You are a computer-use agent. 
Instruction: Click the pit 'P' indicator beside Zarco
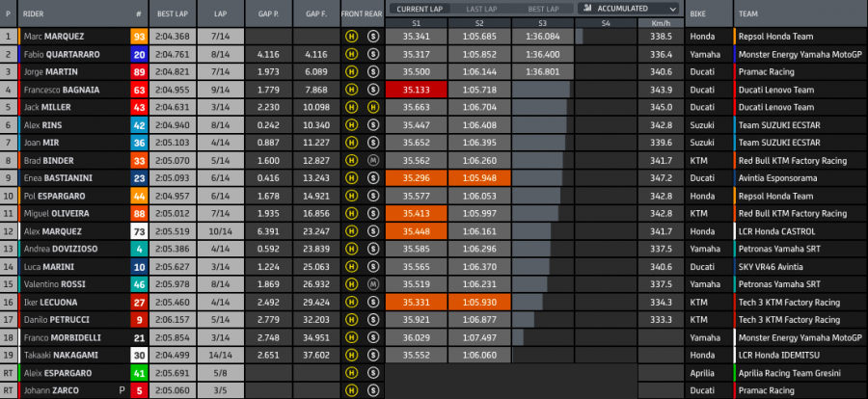[121, 390]
